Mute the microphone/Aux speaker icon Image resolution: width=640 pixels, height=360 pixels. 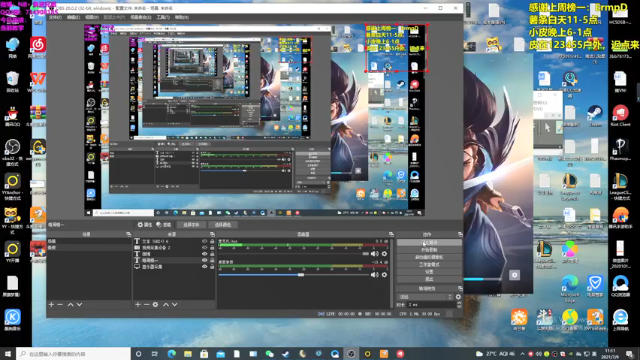pos(375,254)
